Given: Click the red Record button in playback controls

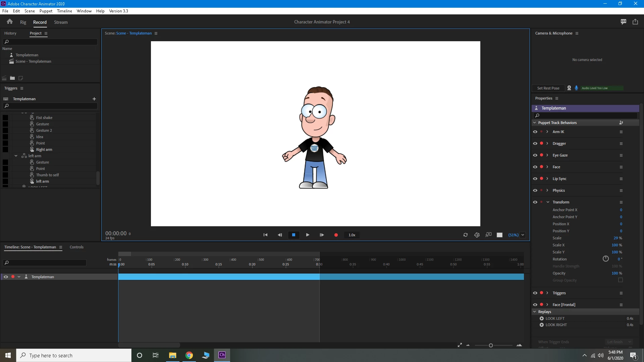Looking at the screenshot, I should coord(336,235).
